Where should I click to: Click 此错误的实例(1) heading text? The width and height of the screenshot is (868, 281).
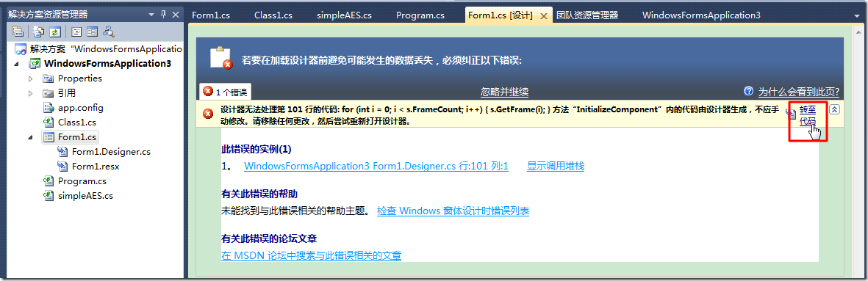point(256,149)
